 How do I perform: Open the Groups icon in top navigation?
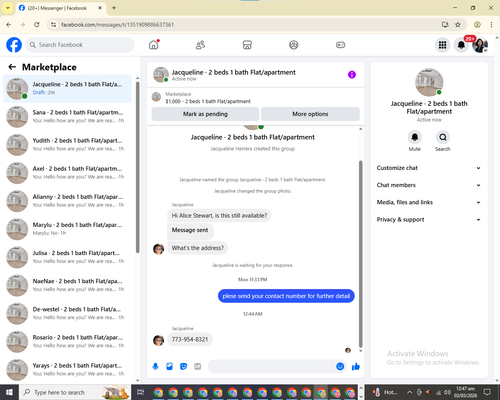click(x=294, y=45)
